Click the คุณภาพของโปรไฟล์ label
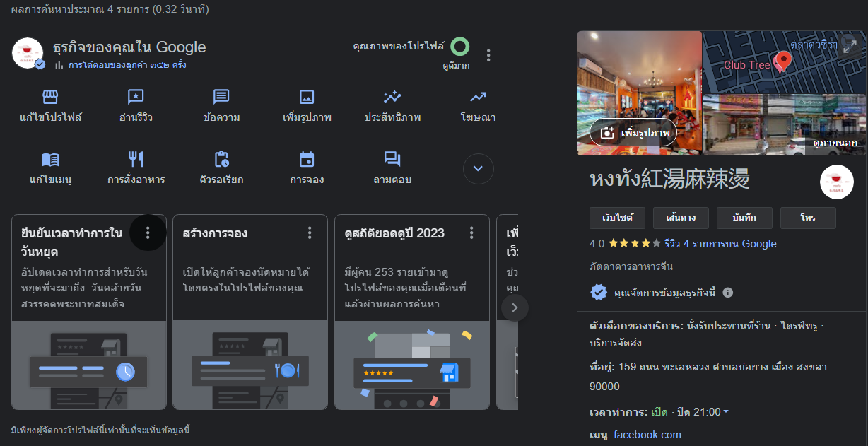Image resolution: width=868 pixels, height=446 pixels. coord(399,46)
